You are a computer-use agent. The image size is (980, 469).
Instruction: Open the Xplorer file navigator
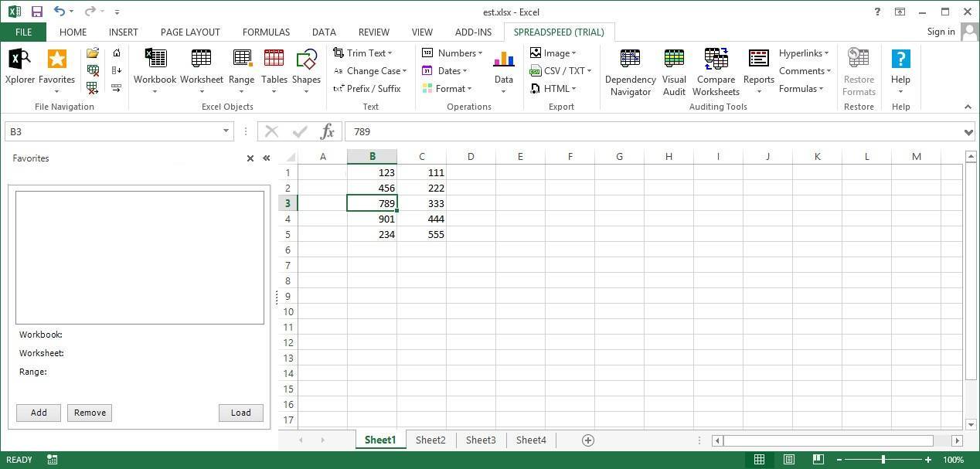tap(19, 70)
